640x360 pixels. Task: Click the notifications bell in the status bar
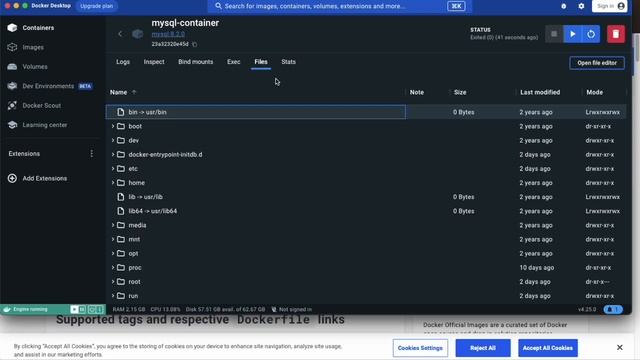[613, 309]
